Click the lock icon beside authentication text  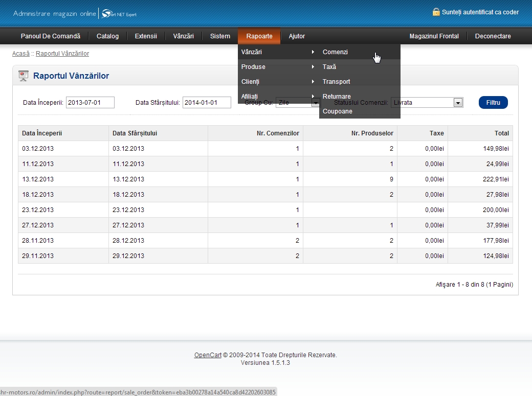[436, 12]
